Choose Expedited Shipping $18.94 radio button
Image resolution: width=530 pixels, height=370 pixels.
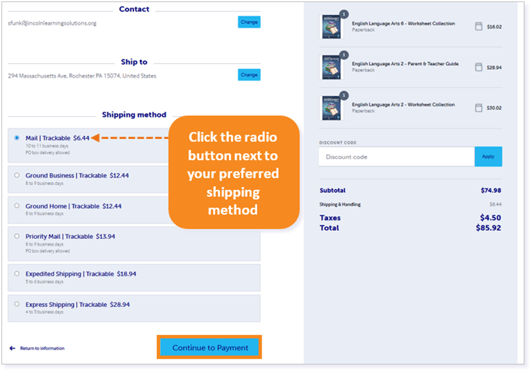[17, 273]
